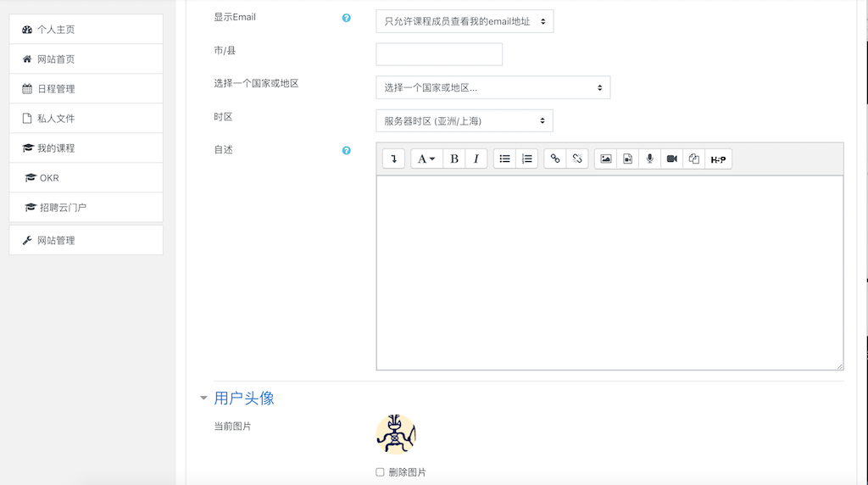Screen dimensions: 868x485
Task: Click the 用户头像 section heading
Action: 244,398
